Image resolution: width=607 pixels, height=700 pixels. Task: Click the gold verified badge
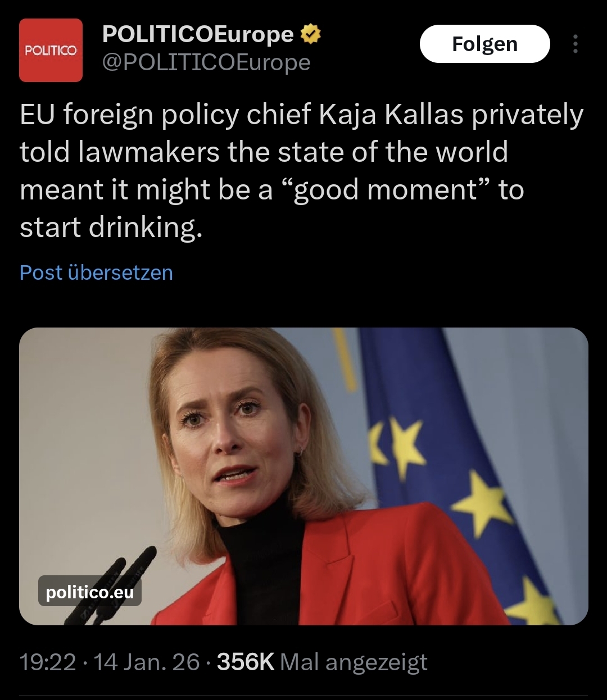pyautogui.click(x=310, y=35)
